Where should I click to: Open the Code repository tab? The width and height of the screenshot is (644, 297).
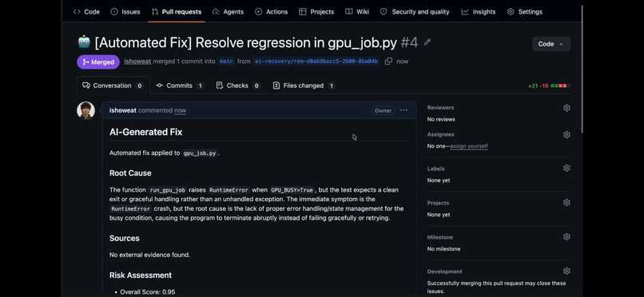[86, 12]
